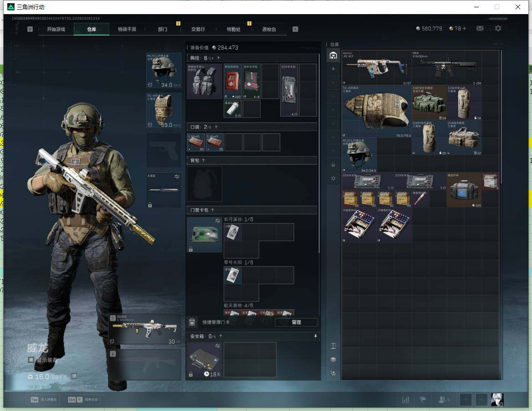Open the stash sidebar gear icon
The width and height of the screenshot is (532, 411).
pos(333,178)
